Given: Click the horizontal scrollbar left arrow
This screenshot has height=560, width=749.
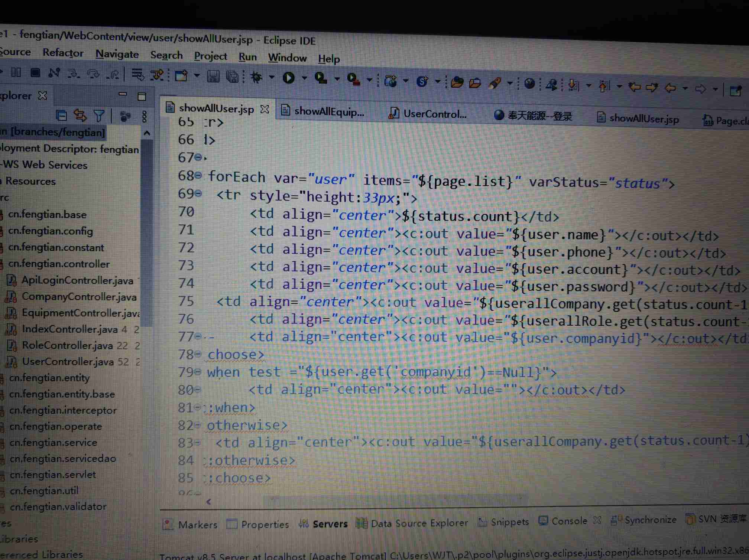Looking at the screenshot, I should tap(209, 502).
